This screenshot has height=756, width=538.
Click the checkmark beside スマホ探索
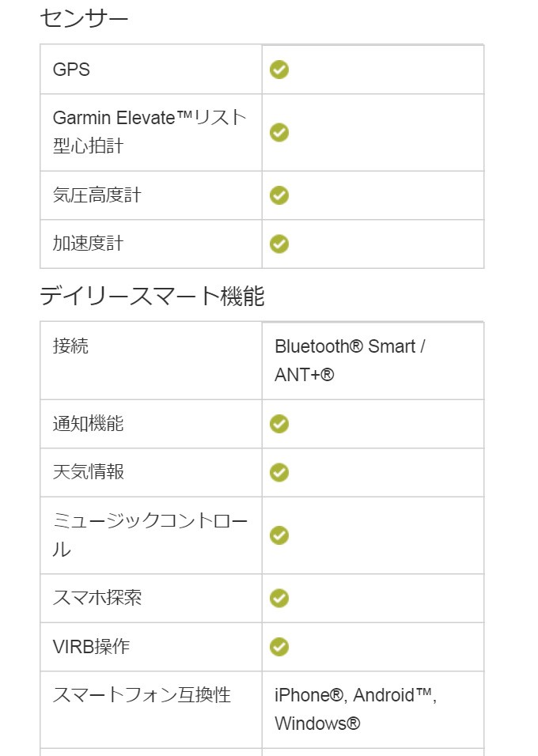279,598
